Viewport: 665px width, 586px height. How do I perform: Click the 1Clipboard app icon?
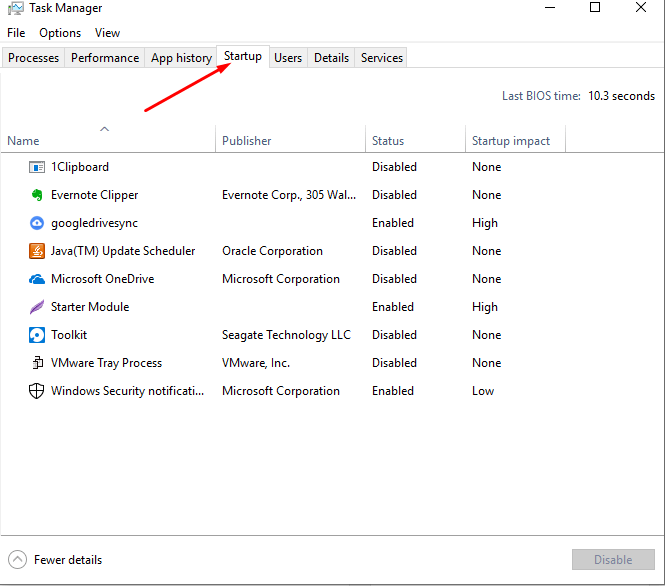click(x=37, y=167)
